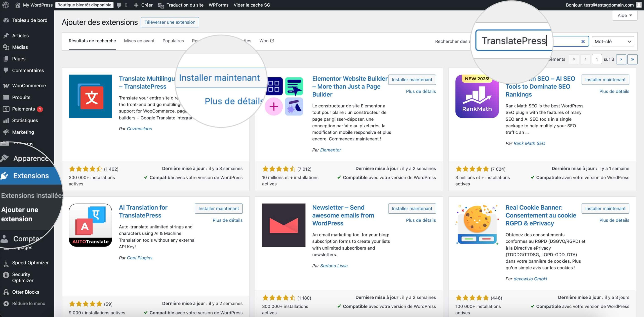This screenshot has width=644, height=317.
Task: Click Vider le cache SG
Action: 252,5
